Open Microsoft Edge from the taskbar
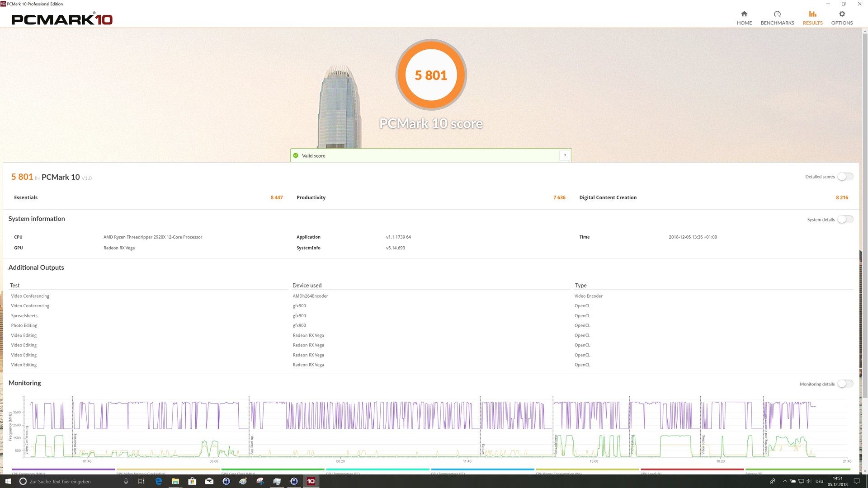Image resolution: width=868 pixels, height=488 pixels. coord(159,481)
